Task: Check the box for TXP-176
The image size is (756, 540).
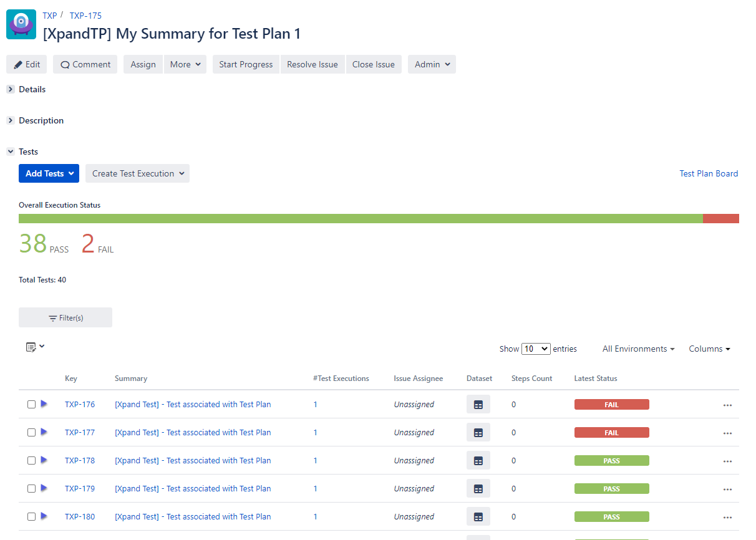Action: (x=31, y=405)
